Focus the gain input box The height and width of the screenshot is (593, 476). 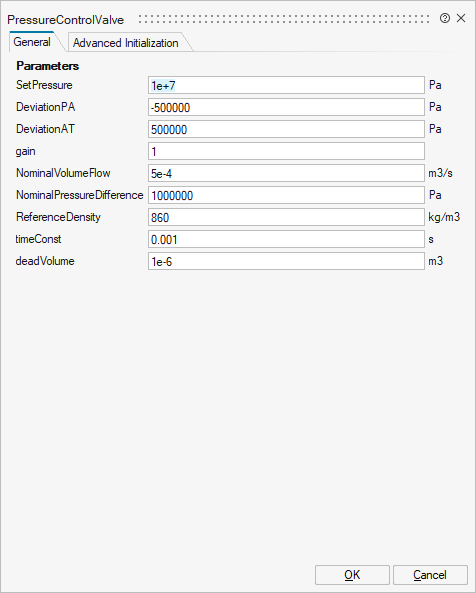(286, 151)
